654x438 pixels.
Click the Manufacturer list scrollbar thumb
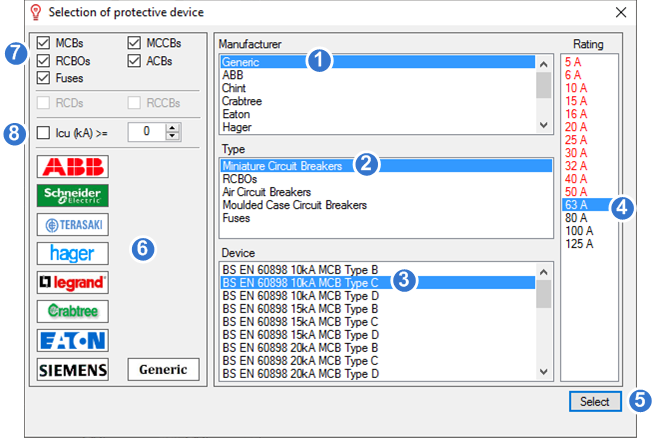coord(543,85)
